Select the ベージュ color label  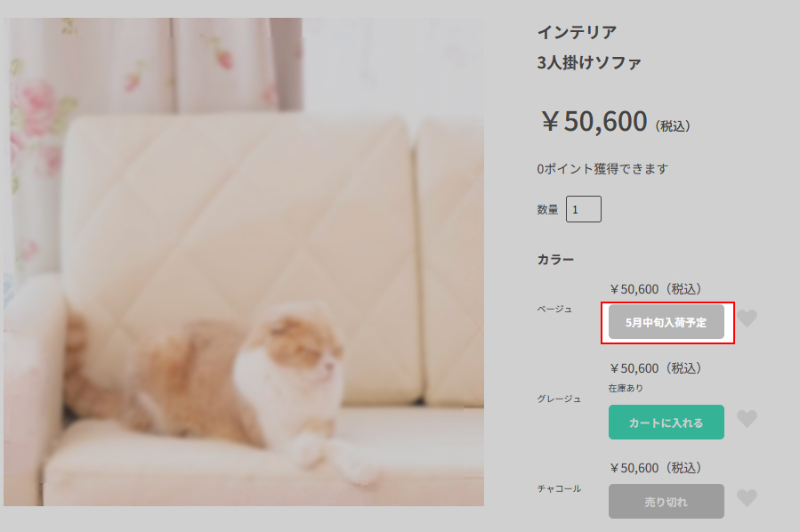click(x=554, y=309)
